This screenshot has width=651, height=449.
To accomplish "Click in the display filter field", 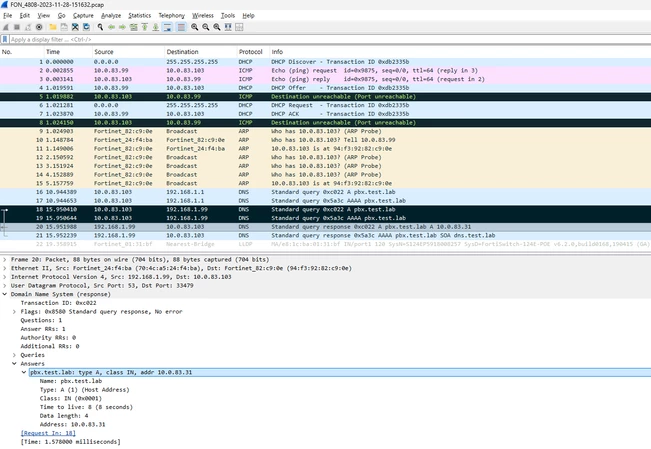I will [330, 39].
